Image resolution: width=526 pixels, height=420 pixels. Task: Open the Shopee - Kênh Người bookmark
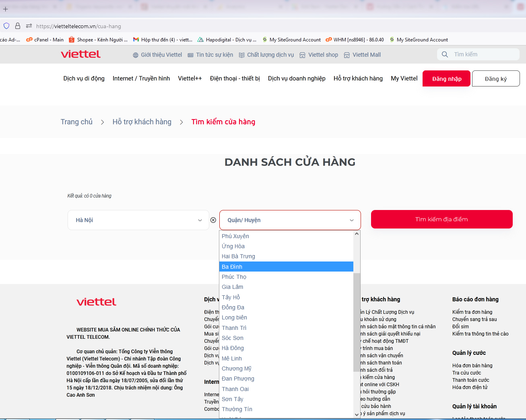coord(98,39)
